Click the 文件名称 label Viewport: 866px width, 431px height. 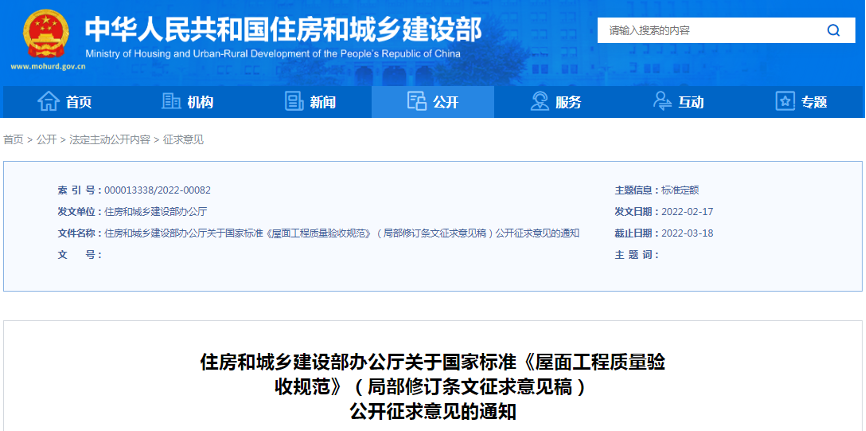[x=80, y=233]
